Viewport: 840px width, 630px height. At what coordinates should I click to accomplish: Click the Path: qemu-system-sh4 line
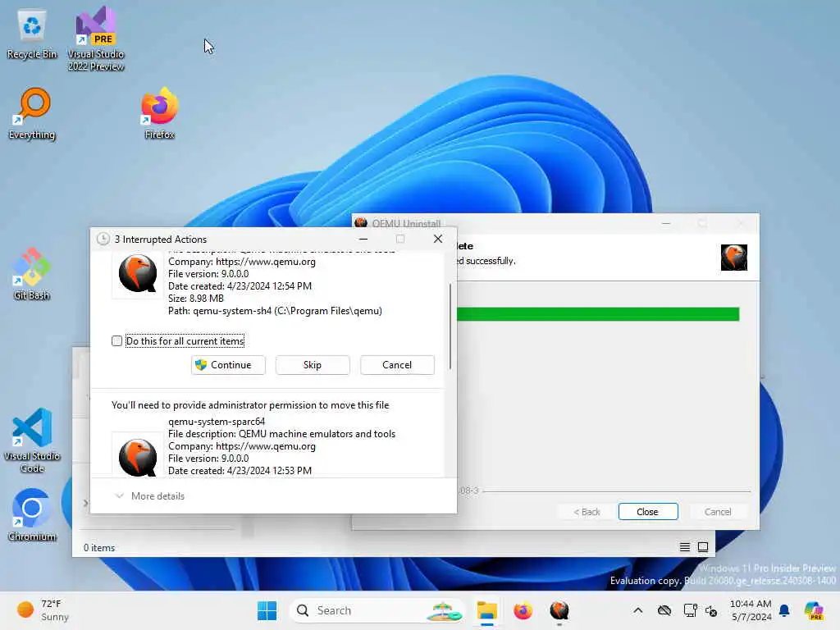(275, 311)
